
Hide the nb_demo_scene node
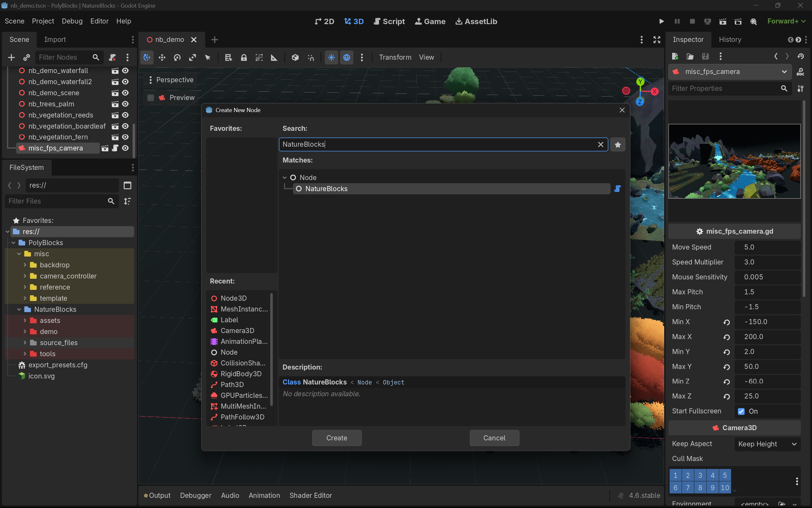[x=126, y=93]
